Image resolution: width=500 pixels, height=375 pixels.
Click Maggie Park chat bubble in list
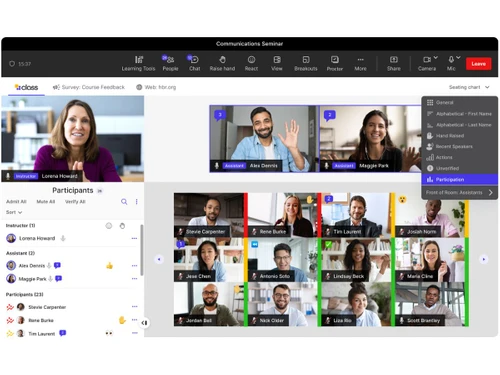(x=59, y=278)
